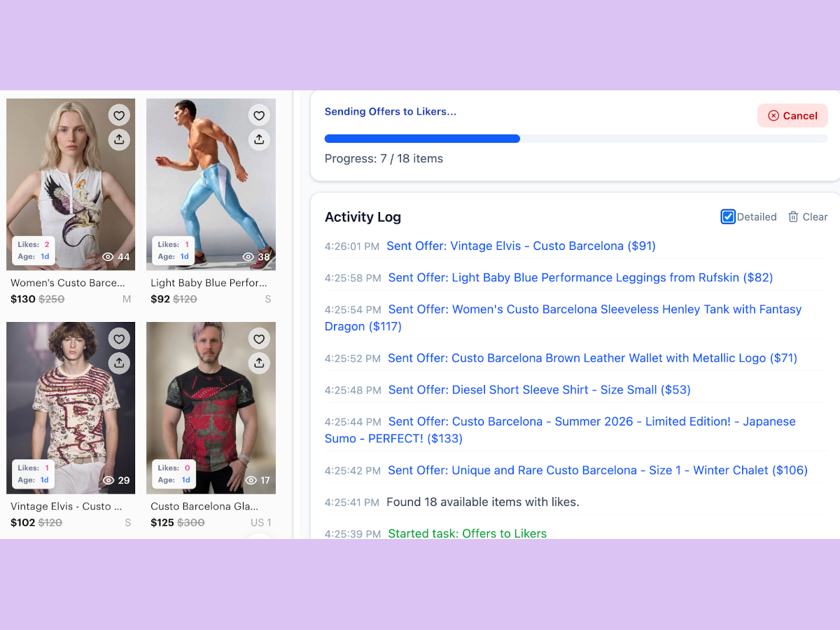
Task: Open the Sent Offer: Rufskin Leggings ($82) entry
Action: pyautogui.click(x=580, y=277)
